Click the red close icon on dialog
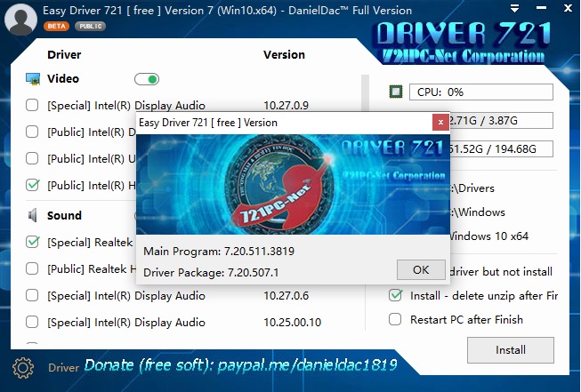 tap(440, 122)
